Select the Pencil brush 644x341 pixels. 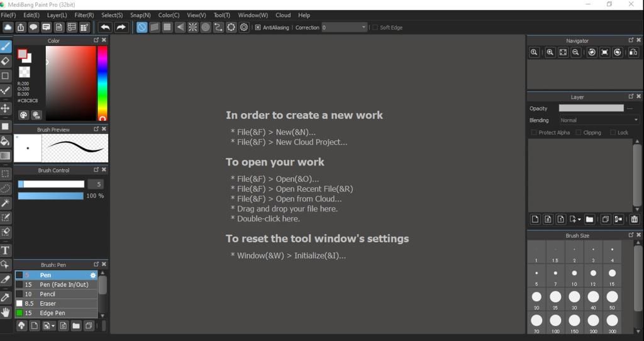pos(56,294)
